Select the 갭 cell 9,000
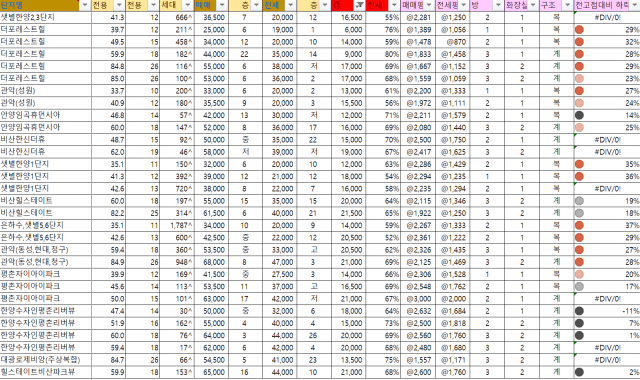This screenshot has height=380, width=640. [349, 54]
